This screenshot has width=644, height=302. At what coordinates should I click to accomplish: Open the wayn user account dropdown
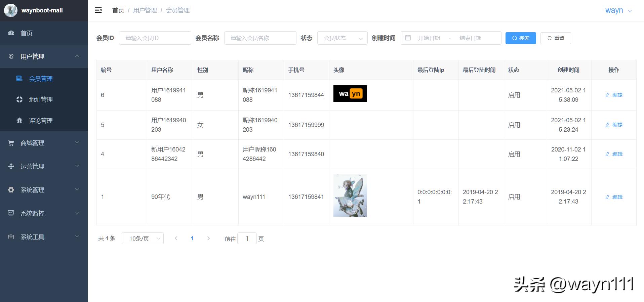(x=618, y=10)
